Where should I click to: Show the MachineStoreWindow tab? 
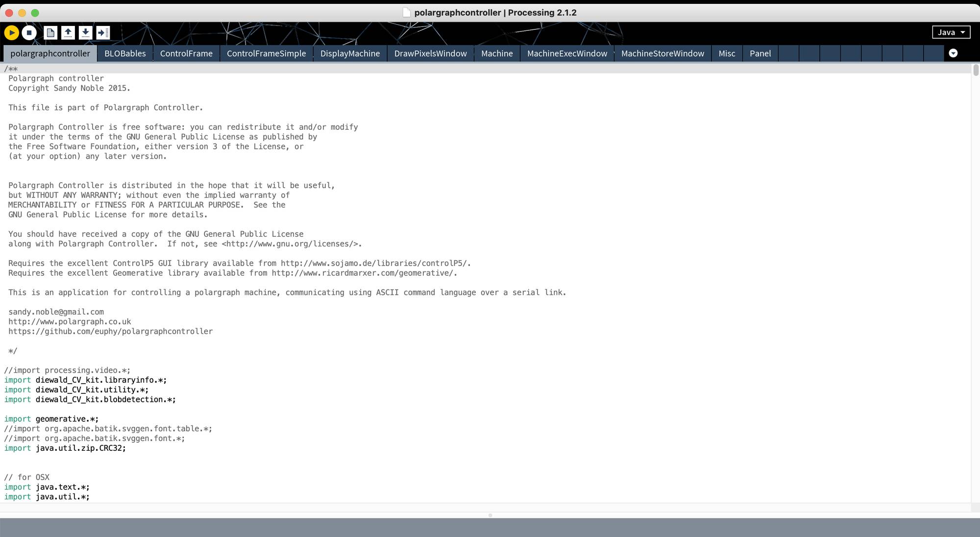(662, 53)
